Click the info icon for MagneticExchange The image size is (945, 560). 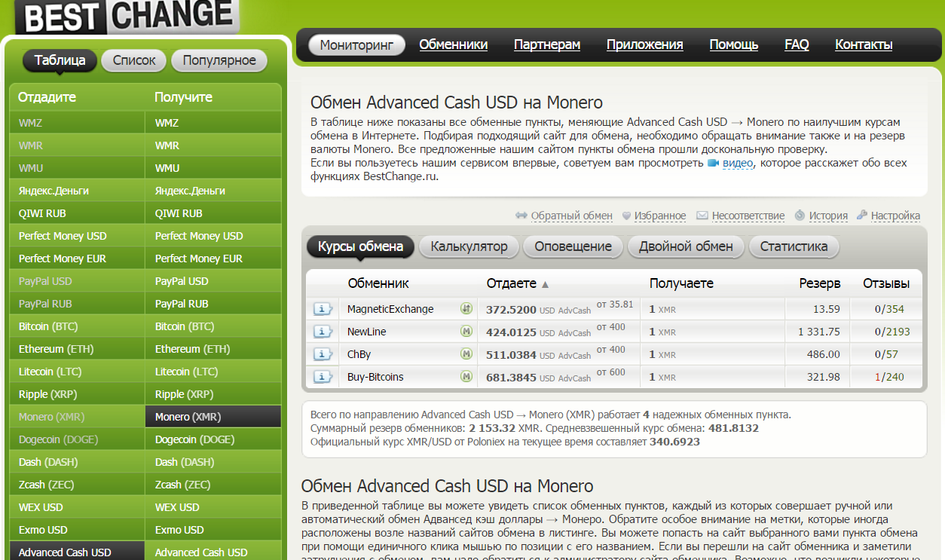(x=323, y=309)
